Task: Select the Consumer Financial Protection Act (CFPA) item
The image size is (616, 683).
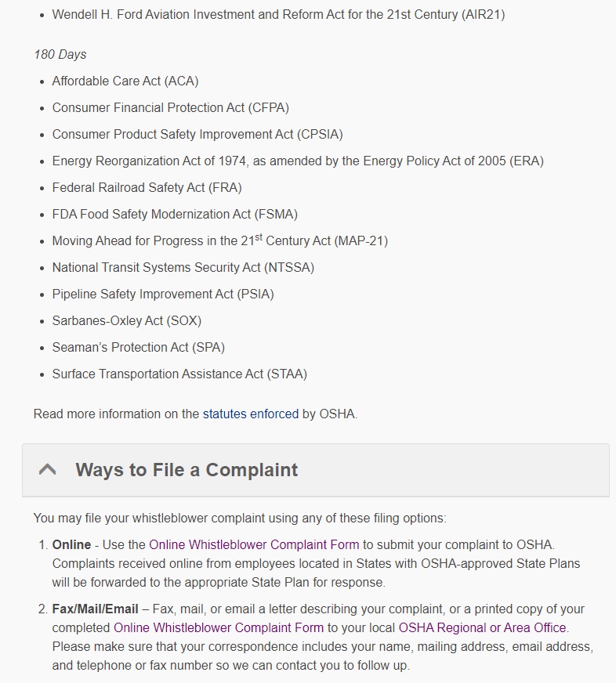Action: 170,108
